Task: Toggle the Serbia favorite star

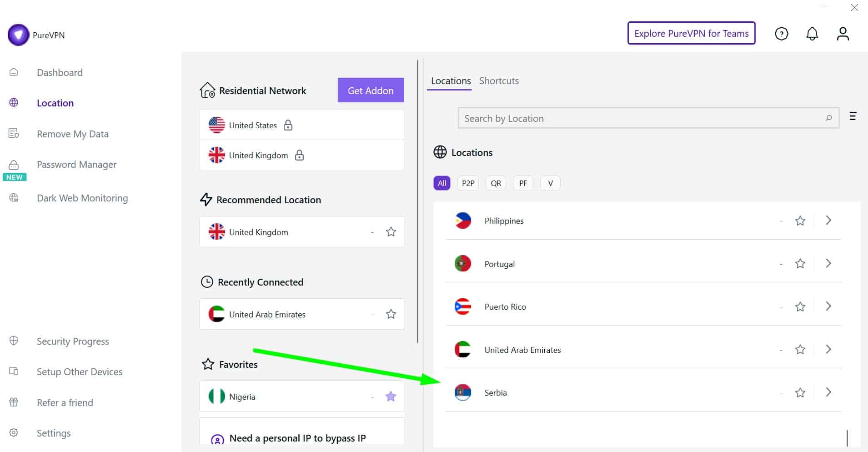Action: [800, 392]
